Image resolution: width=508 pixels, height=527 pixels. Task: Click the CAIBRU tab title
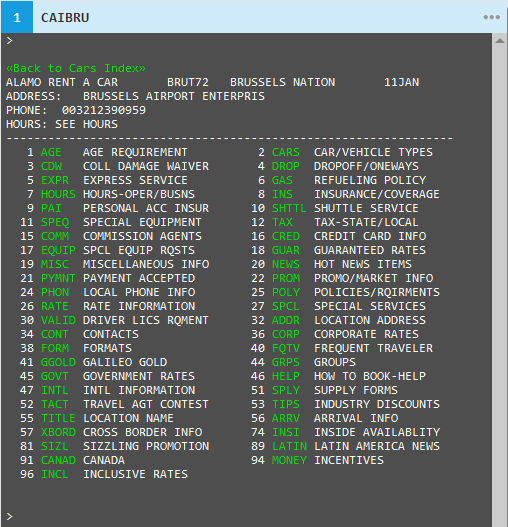coord(65,17)
